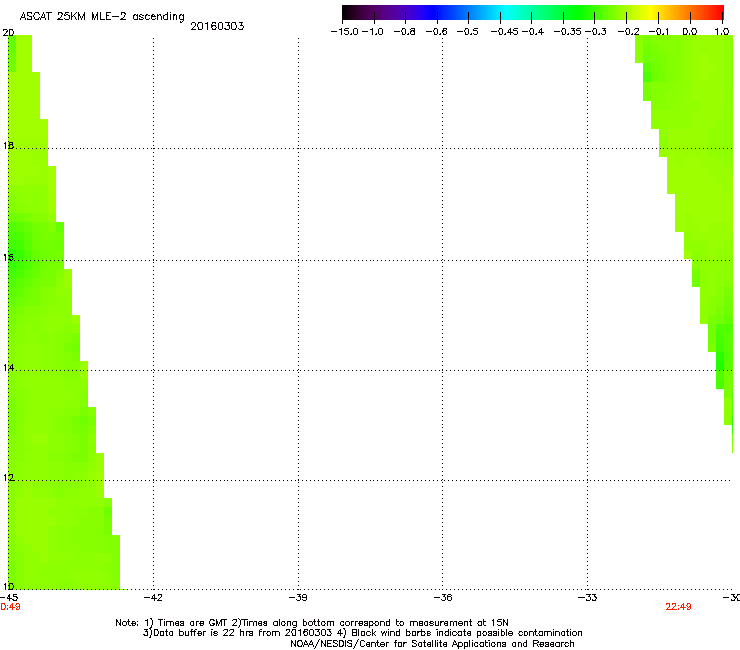Click the longitude -45 axis label

(x=9, y=598)
